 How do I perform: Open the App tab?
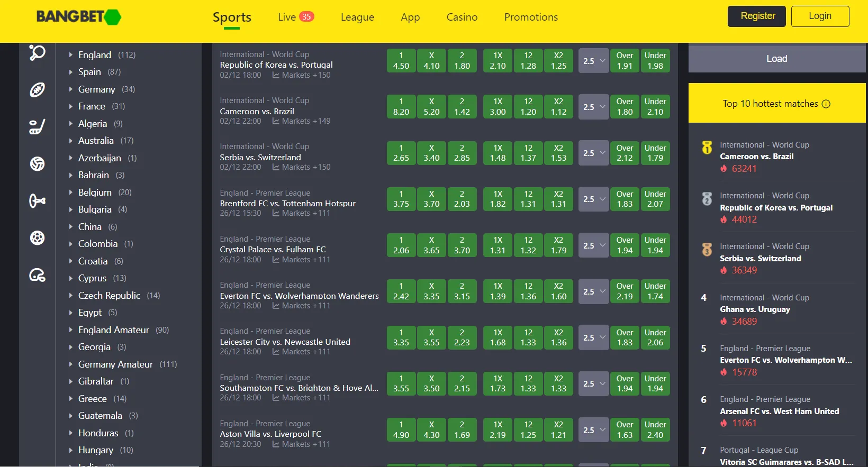click(410, 17)
